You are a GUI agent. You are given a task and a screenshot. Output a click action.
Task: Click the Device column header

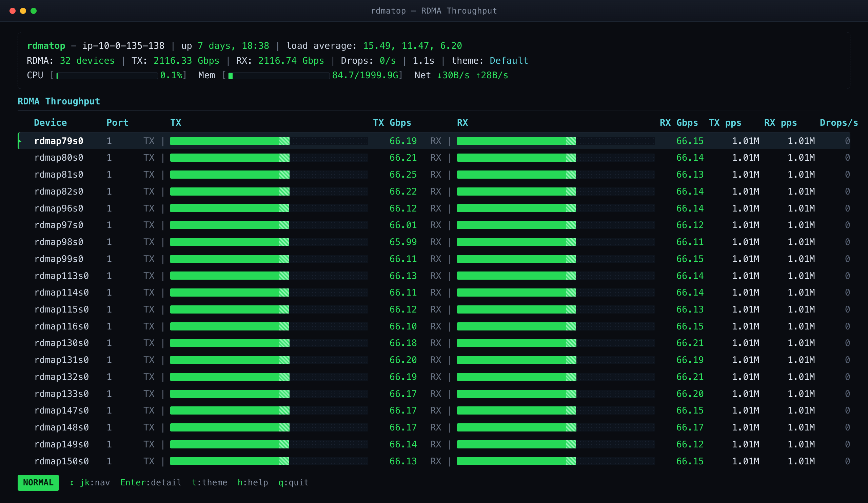point(50,123)
